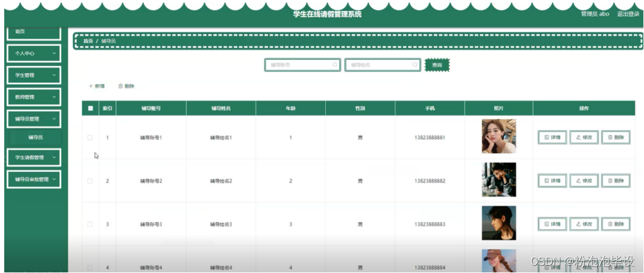644x273 pixels.
Task: Click phone number 13823888882
Action: 430,181
